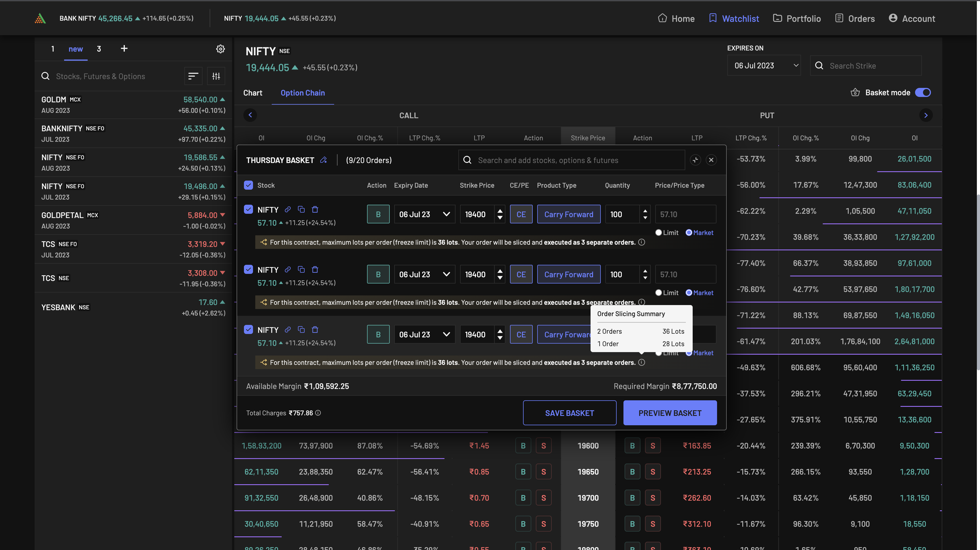Click the SAVE BASKET button

click(569, 413)
